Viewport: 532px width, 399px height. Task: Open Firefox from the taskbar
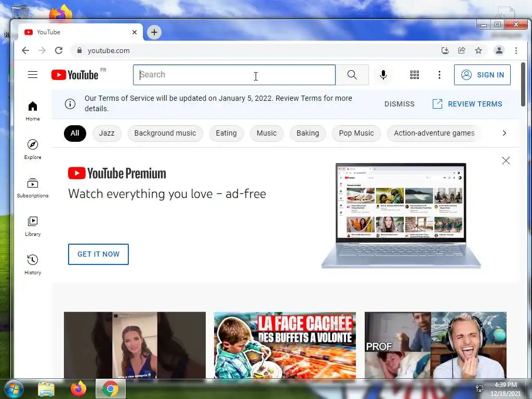coord(78,389)
